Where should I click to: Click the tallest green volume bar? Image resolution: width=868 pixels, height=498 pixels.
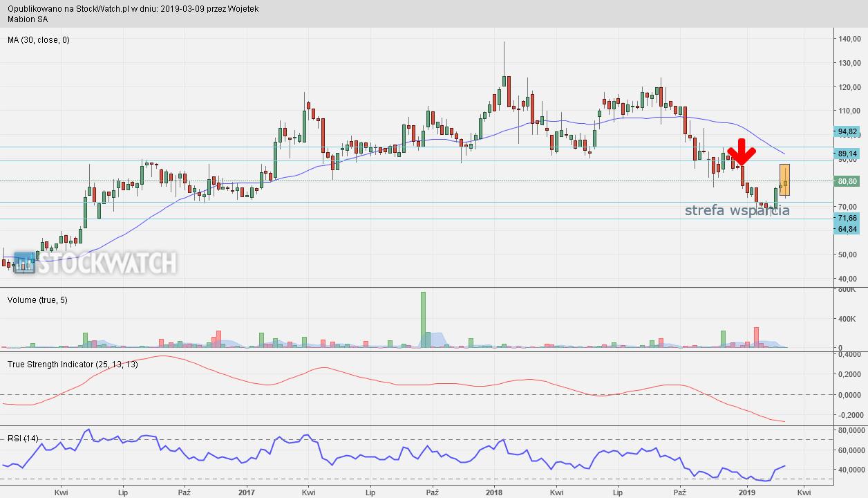pyautogui.click(x=423, y=320)
